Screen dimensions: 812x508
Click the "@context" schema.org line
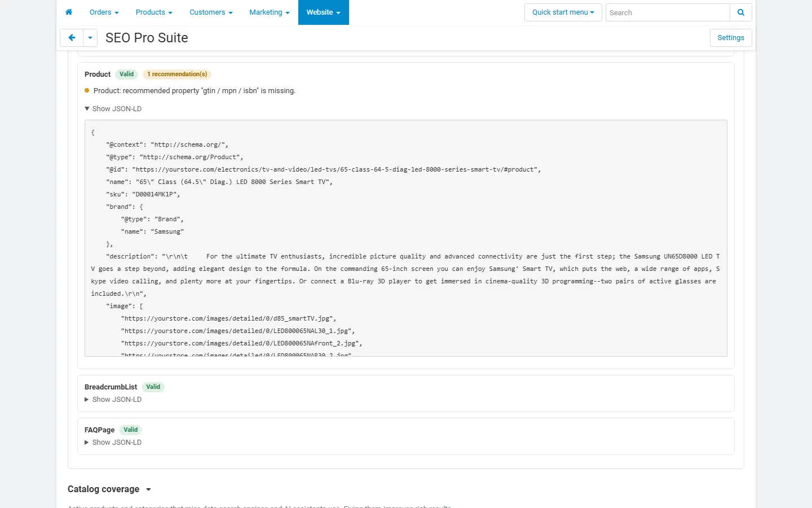pyautogui.click(x=167, y=145)
